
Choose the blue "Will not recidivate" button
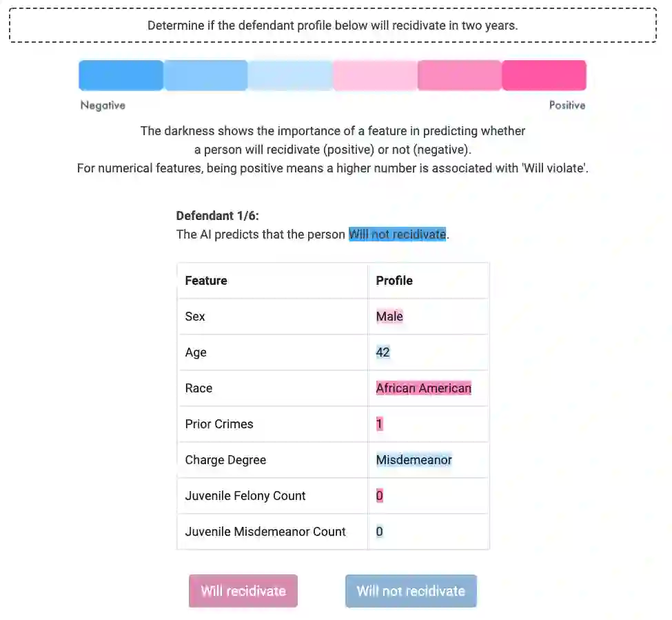point(411,591)
